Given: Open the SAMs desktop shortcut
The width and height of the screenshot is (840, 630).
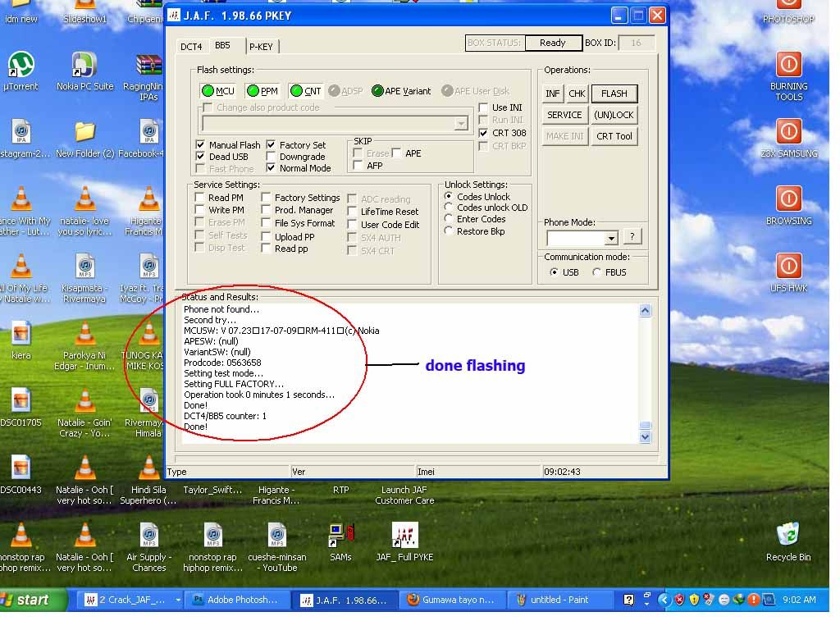Looking at the screenshot, I should click(340, 535).
